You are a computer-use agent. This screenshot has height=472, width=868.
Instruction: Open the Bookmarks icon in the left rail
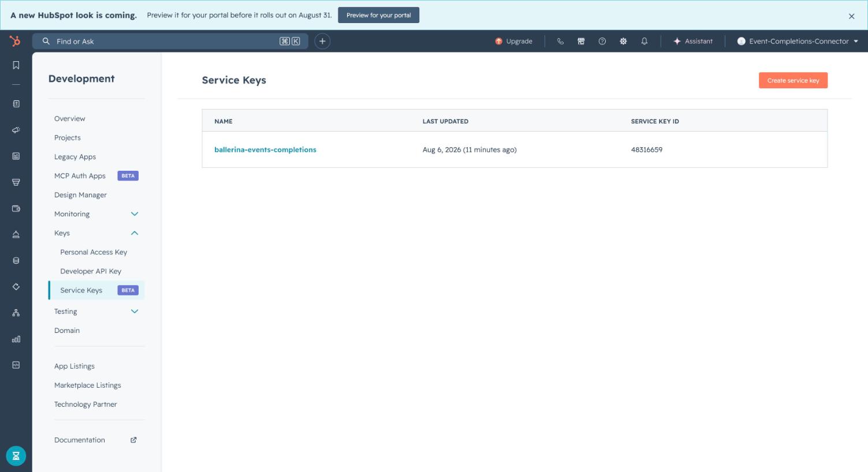[x=16, y=65]
